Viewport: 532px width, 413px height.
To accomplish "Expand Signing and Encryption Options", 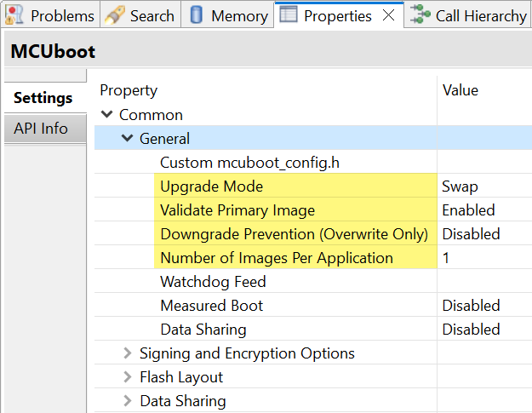I will [127, 353].
